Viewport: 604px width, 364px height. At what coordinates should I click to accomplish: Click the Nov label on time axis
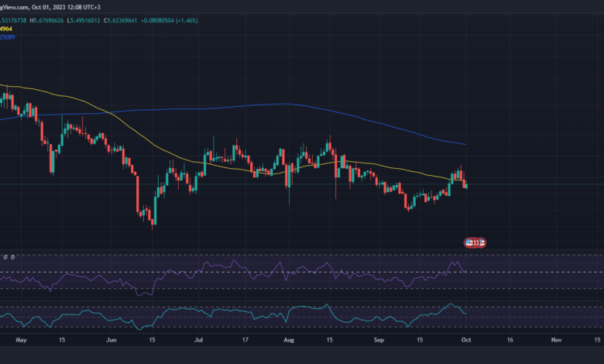pos(555,339)
